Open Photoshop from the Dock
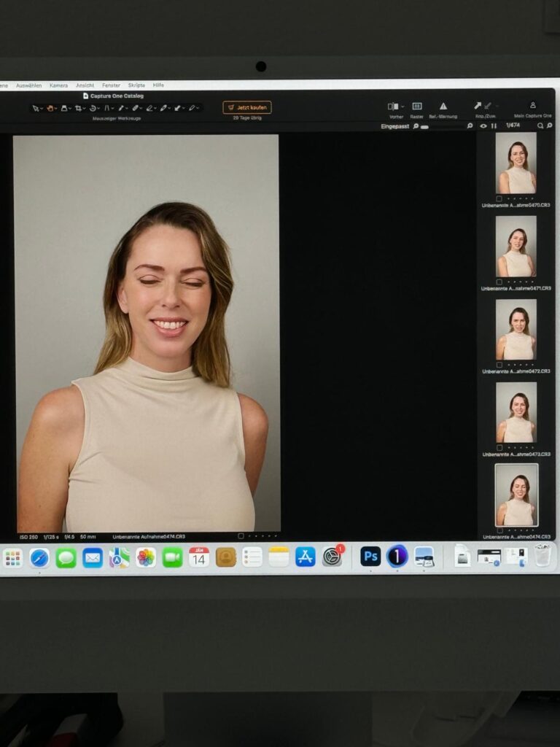 [x=370, y=557]
